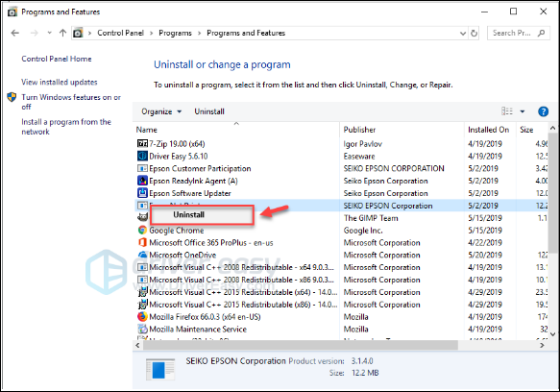Go forward with the right arrow

35,33
